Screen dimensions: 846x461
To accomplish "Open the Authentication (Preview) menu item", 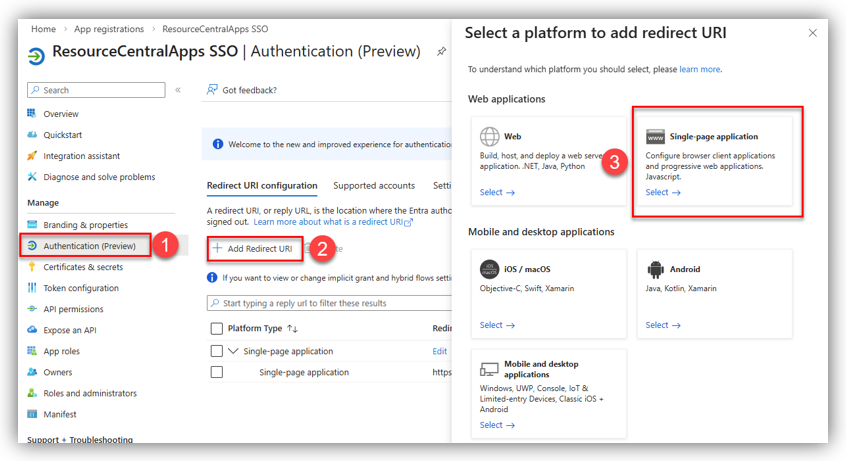I will point(89,246).
